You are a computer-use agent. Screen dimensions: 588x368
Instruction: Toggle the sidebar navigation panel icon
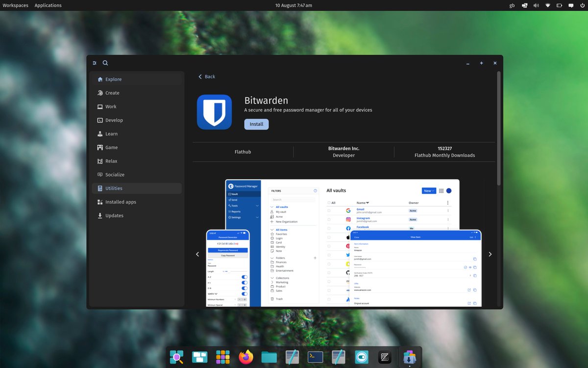pos(95,63)
